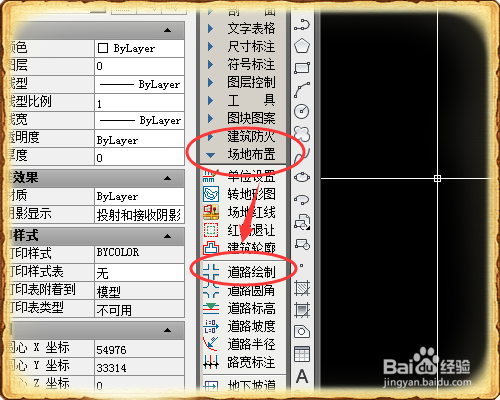Viewport: 500px width, 400px height.
Task: Click the 图层 value field
Action: (x=139, y=66)
